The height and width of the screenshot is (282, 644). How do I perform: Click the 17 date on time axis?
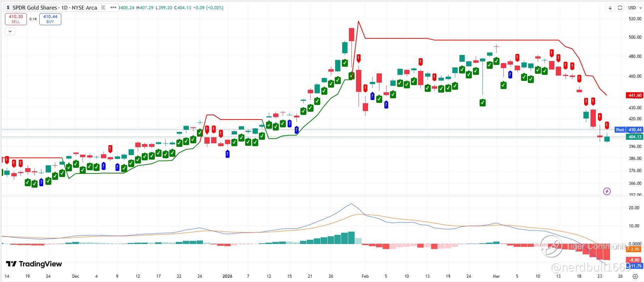tap(159, 276)
